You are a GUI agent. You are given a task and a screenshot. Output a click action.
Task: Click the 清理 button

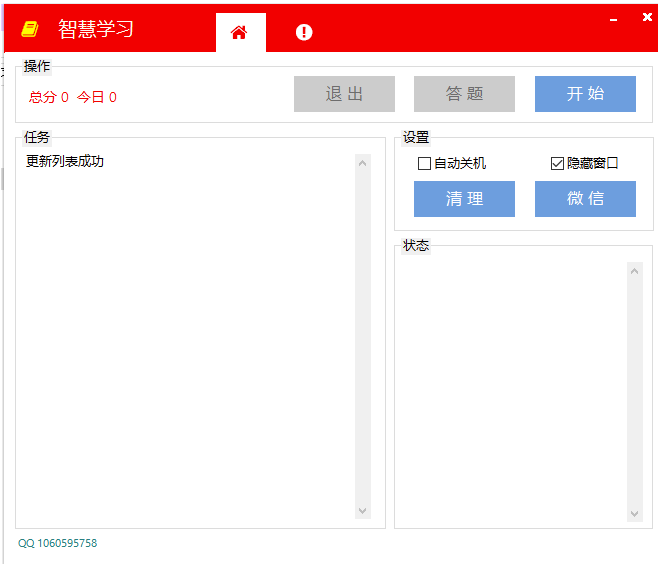(464, 199)
